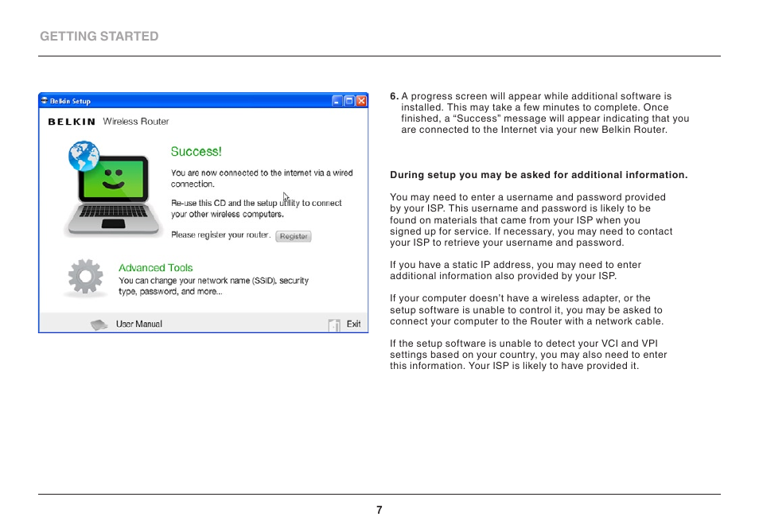759x532 pixels.
Task: Click the Wireless Router label
Action: [x=135, y=122]
